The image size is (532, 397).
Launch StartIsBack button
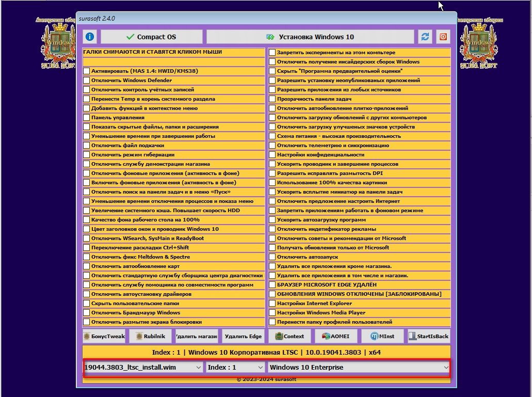pyautogui.click(x=429, y=336)
